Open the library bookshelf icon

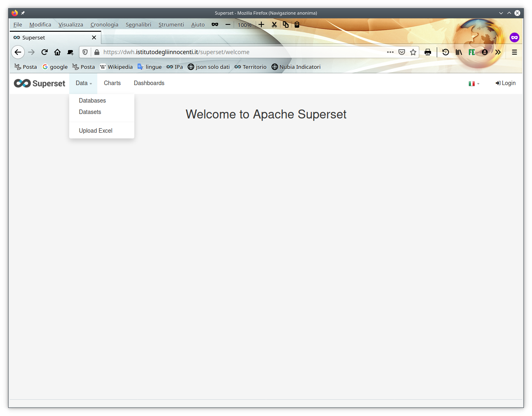[x=459, y=52]
